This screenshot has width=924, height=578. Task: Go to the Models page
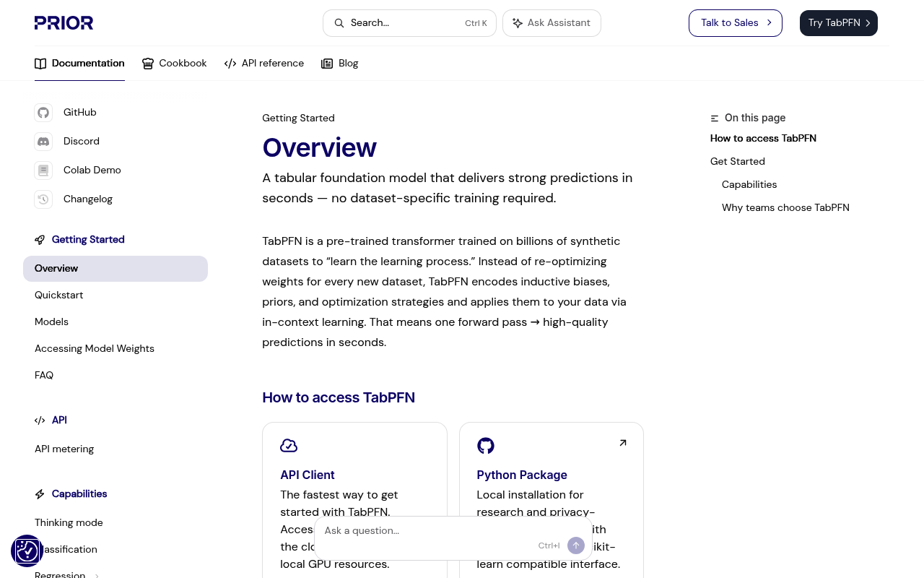click(x=52, y=322)
